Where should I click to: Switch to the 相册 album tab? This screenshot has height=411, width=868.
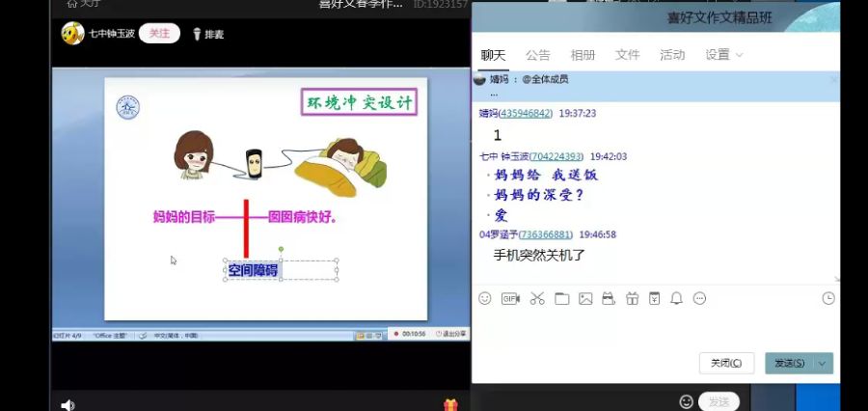point(583,55)
